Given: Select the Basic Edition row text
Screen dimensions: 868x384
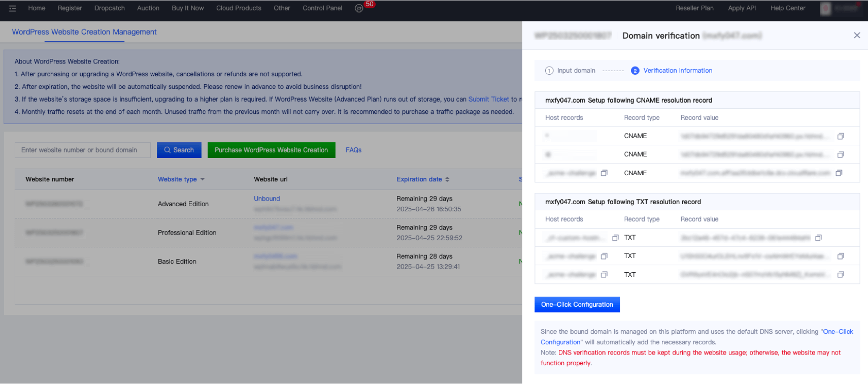Looking at the screenshot, I should pyautogui.click(x=177, y=262).
